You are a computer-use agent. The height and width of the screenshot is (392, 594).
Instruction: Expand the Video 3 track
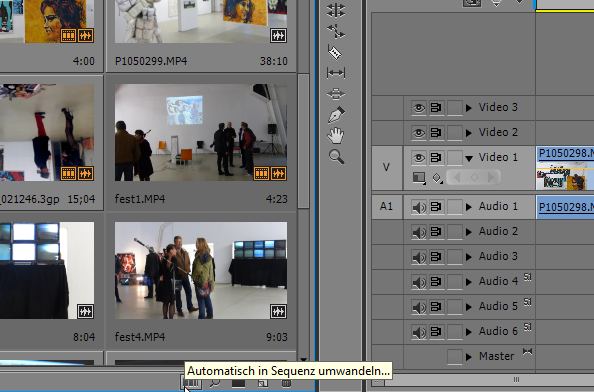469,108
